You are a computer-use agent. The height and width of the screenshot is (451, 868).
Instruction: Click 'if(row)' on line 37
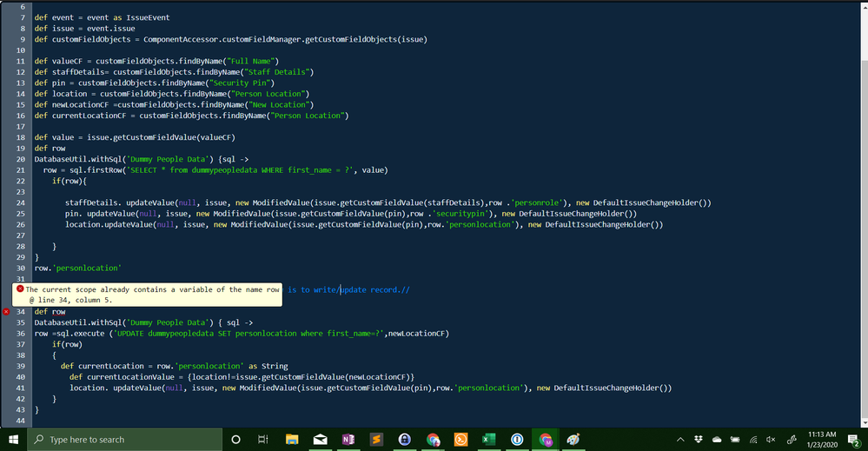tap(67, 344)
